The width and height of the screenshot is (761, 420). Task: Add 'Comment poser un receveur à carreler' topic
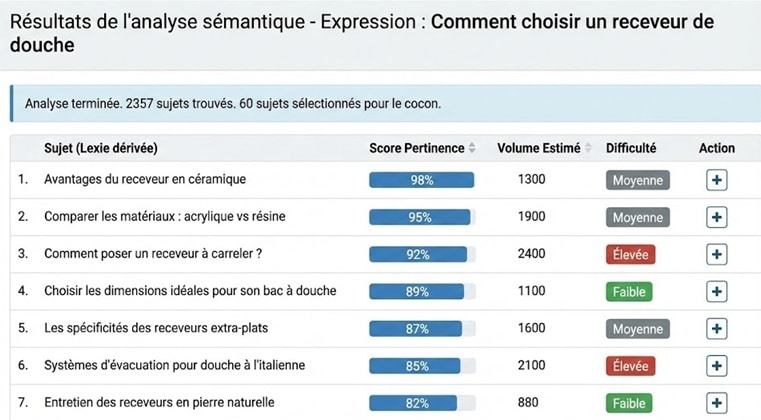point(716,254)
